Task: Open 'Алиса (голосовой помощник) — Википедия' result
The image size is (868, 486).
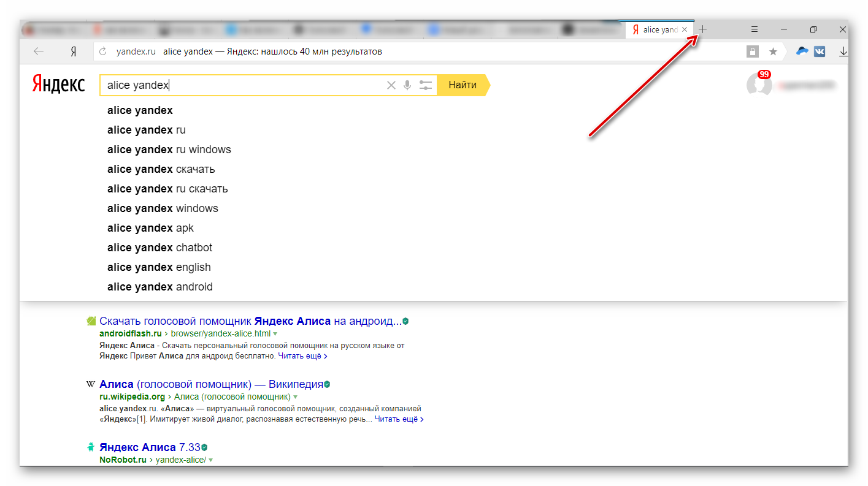Action: (x=211, y=384)
